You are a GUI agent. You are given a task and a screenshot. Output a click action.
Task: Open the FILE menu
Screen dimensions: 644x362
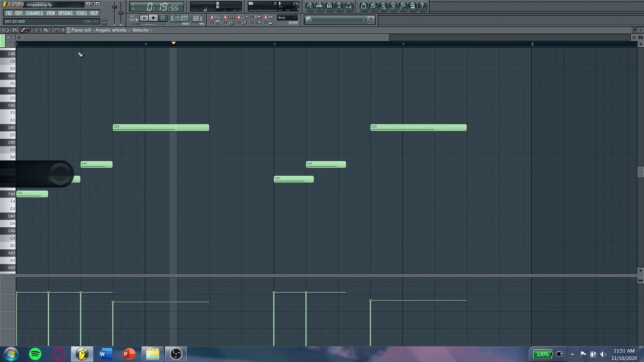pyautogui.click(x=9, y=13)
